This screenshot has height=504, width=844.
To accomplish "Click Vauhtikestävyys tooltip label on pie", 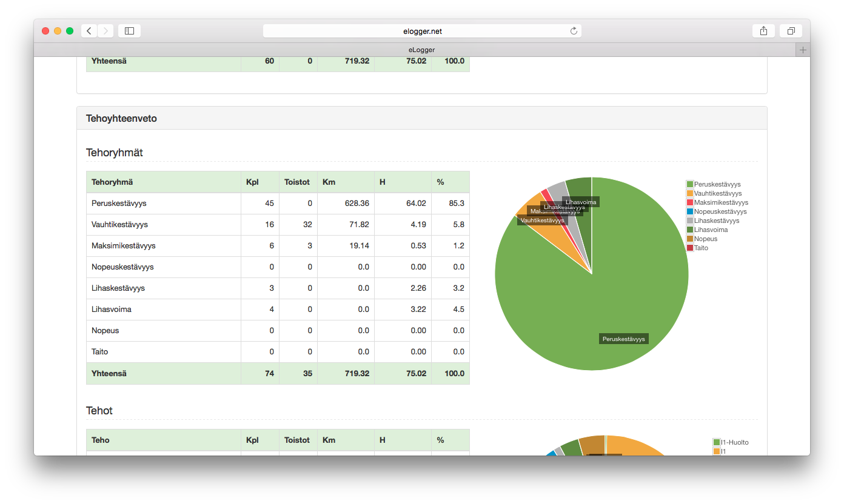I will click(543, 220).
